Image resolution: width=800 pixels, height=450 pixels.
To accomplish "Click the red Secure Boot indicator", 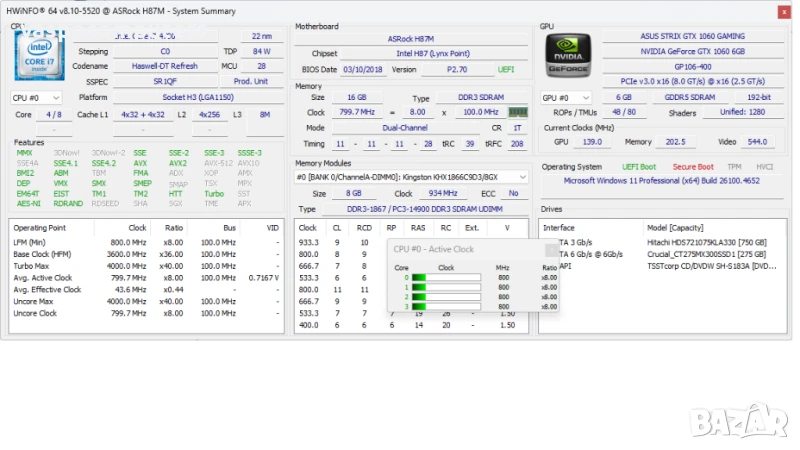I will point(693,167).
